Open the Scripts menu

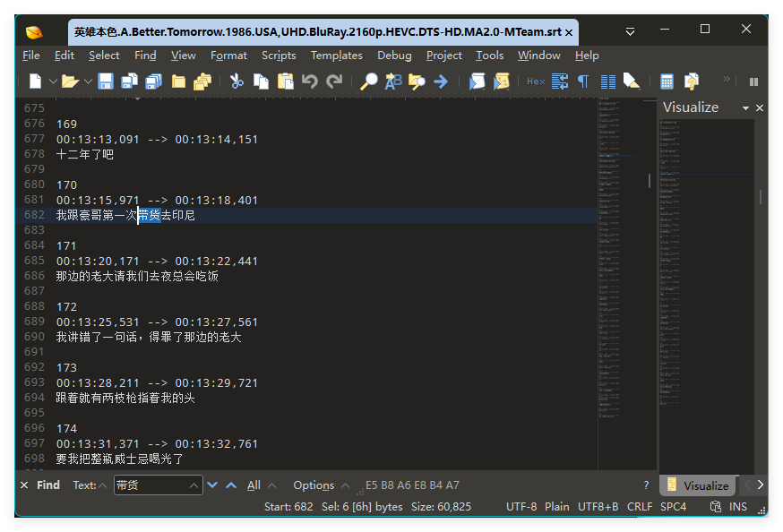click(x=279, y=56)
